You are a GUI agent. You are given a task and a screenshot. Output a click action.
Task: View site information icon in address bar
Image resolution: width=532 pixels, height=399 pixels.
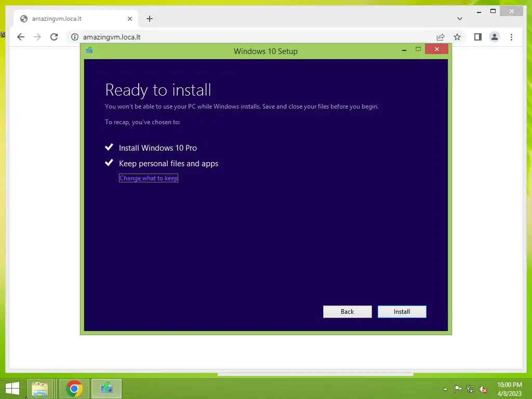[75, 37]
